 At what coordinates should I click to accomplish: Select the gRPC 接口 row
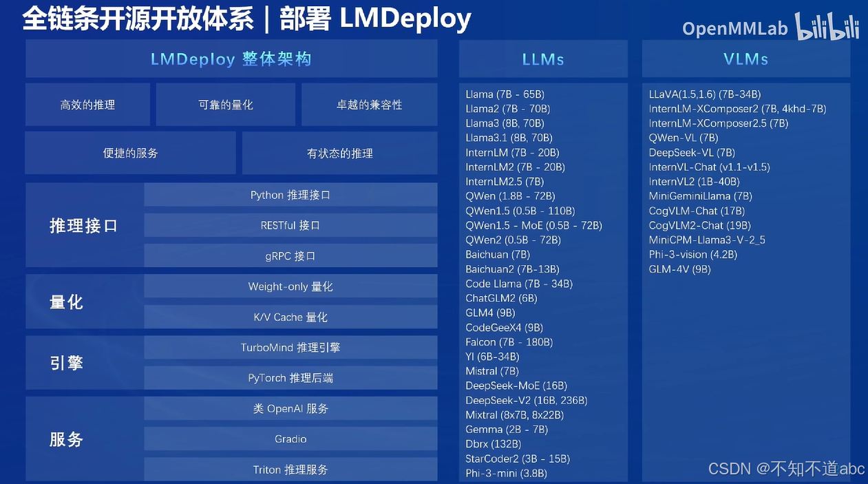coord(290,255)
